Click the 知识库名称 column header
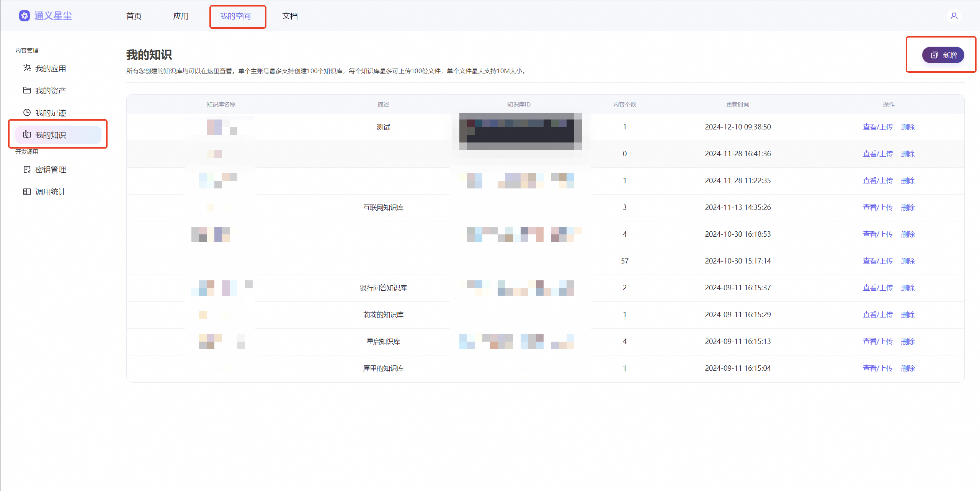The height and width of the screenshot is (491, 980). point(221,104)
